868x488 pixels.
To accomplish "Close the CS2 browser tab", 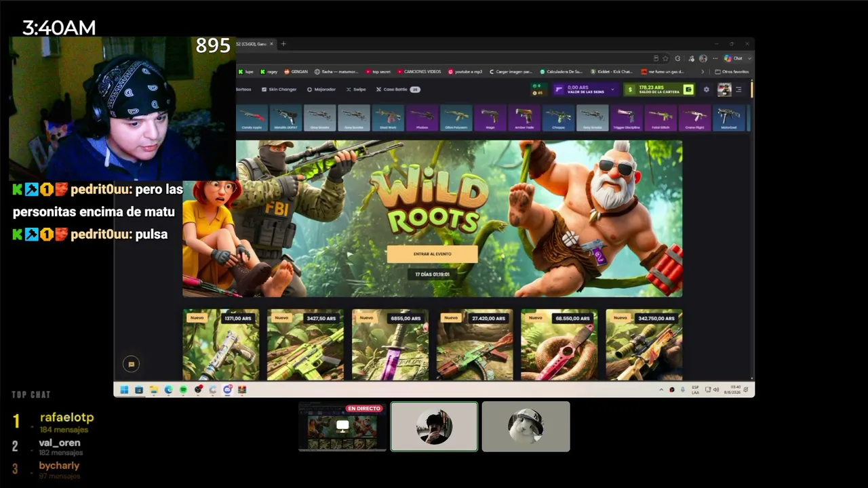I will pyautogui.click(x=271, y=44).
